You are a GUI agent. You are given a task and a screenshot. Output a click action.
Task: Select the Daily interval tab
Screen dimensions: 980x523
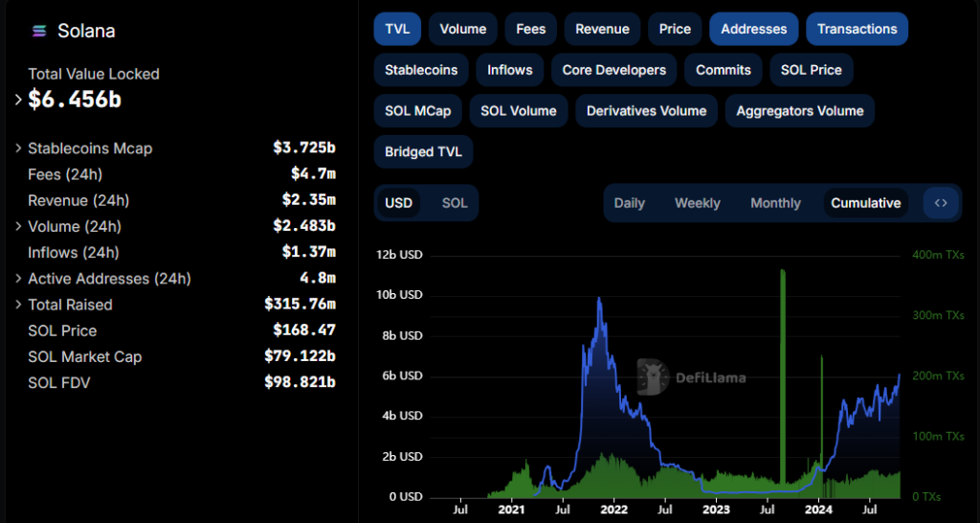point(630,203)
